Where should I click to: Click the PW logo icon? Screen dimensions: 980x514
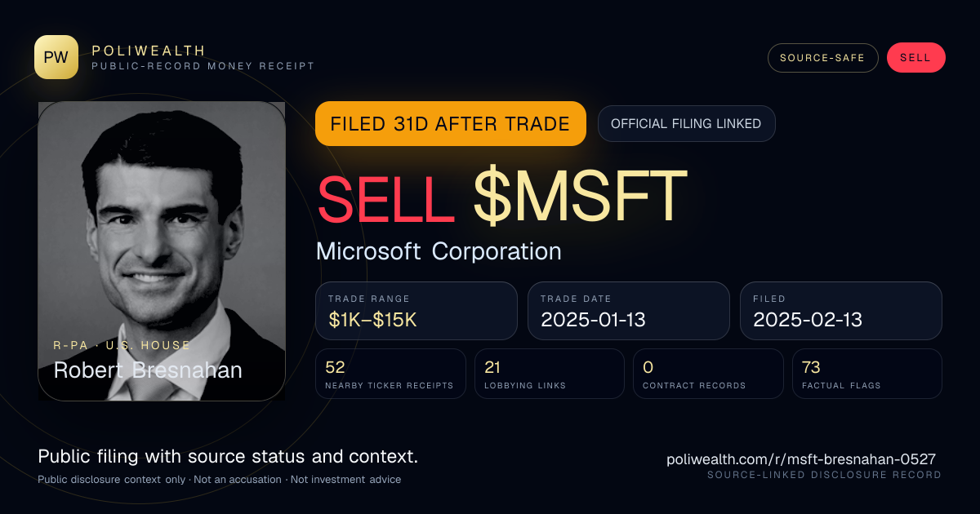point(56,57)
